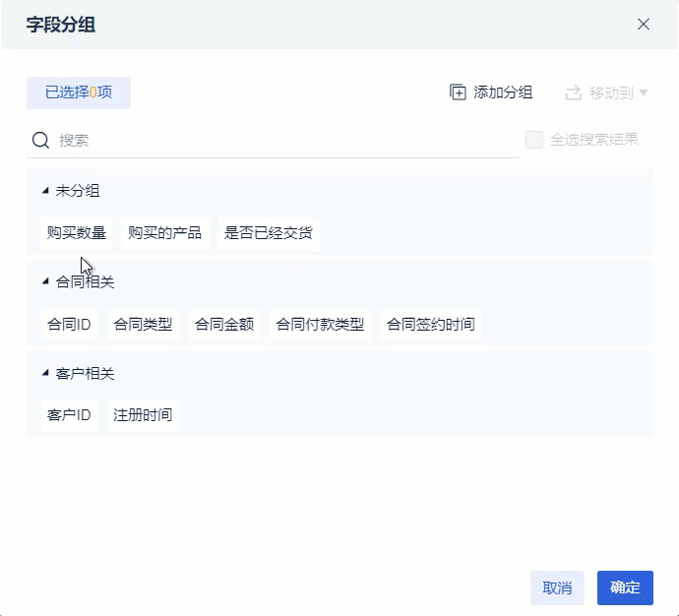Select the 合同金额 field tag
The image size is (679, 616).
coord(224,324)
